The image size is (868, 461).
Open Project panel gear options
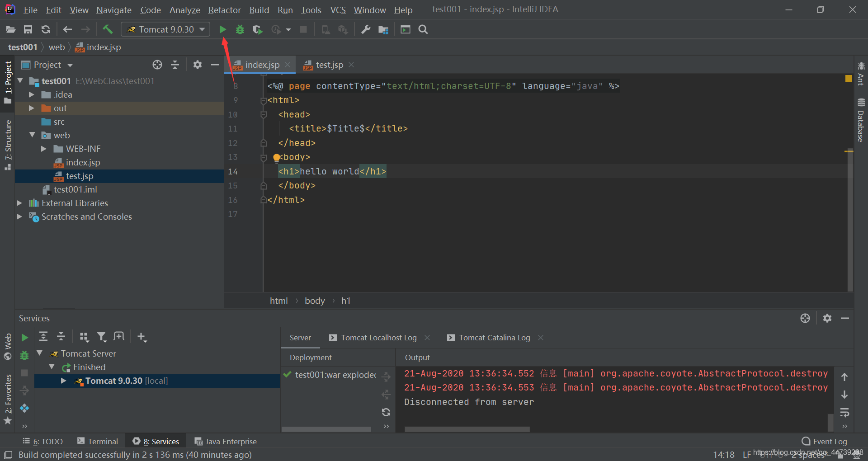pyautogui.click(x=198, y=65)
